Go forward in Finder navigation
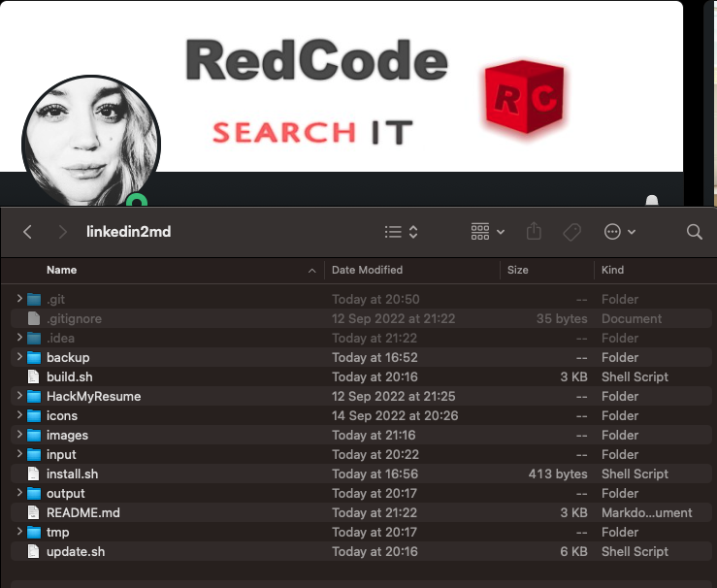717x588 pixels. (x=63, y=232)
